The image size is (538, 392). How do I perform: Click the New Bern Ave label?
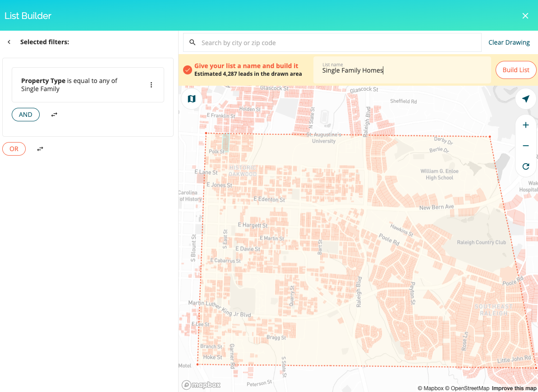[x=437, y=208]
